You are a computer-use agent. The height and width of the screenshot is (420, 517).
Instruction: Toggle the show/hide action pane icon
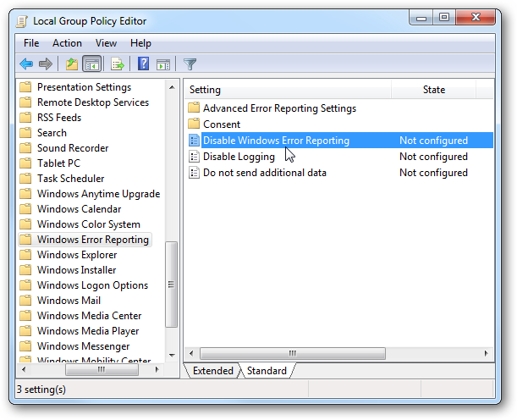[163, 64]
